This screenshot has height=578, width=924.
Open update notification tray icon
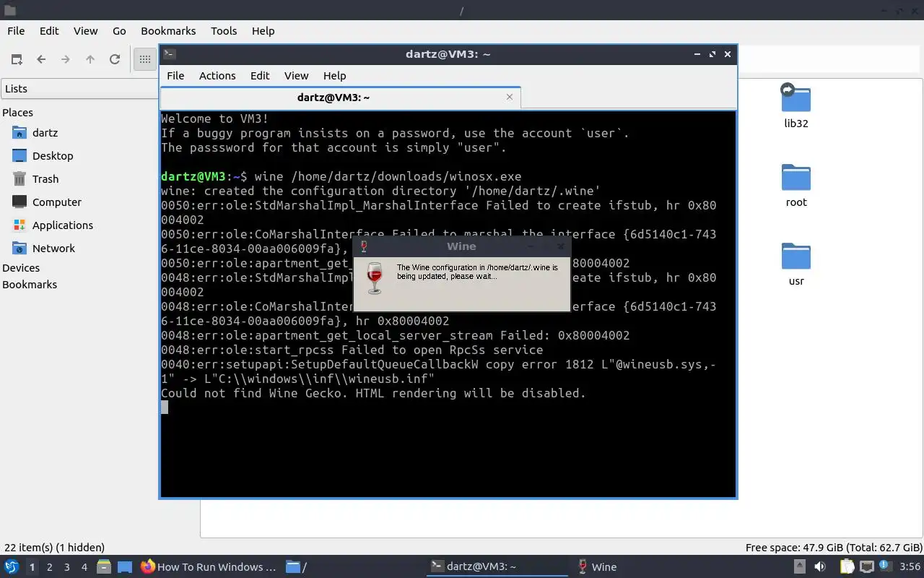886,566
